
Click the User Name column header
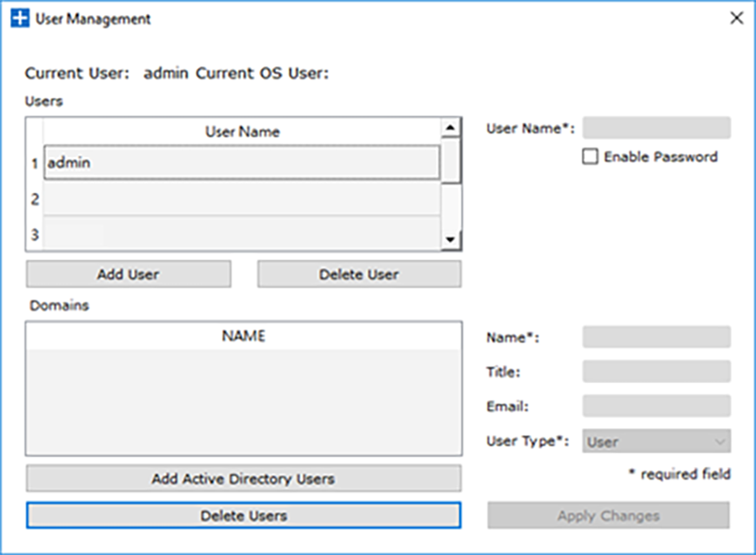242,131
